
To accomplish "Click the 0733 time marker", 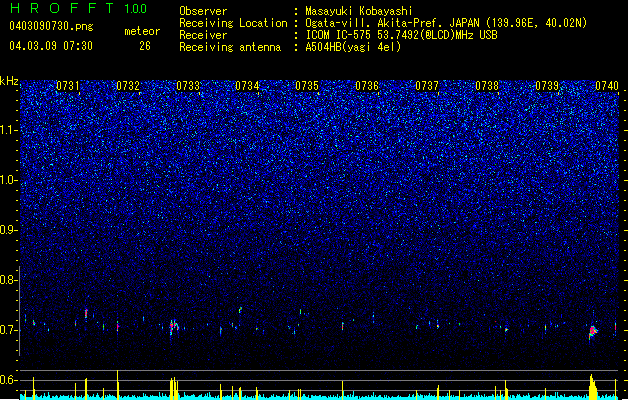I will tap(188, 86).
